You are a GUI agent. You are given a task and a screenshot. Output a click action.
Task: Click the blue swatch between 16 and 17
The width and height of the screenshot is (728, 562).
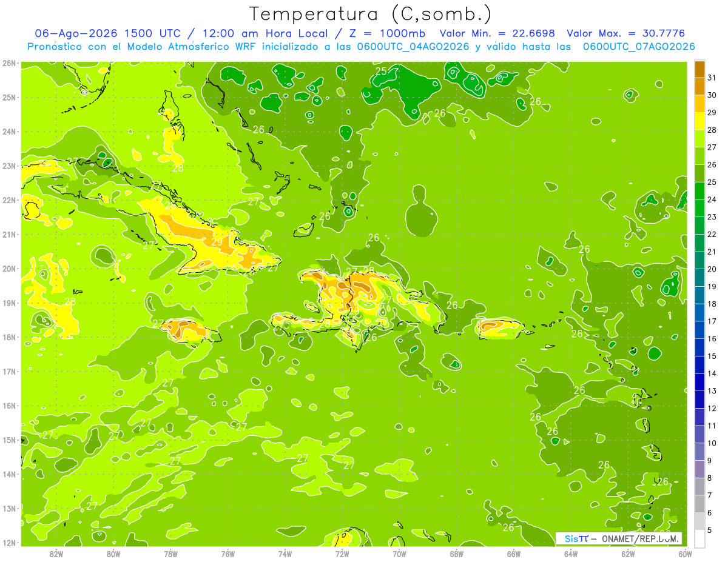[x=699, y=330]
